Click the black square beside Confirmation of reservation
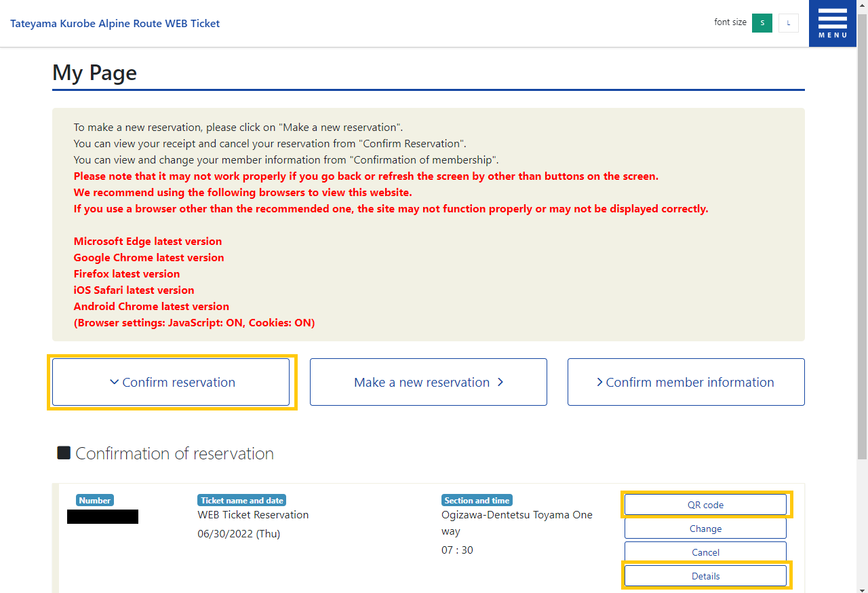The height and width of the screenshot is (593, 868). point(64,453)
